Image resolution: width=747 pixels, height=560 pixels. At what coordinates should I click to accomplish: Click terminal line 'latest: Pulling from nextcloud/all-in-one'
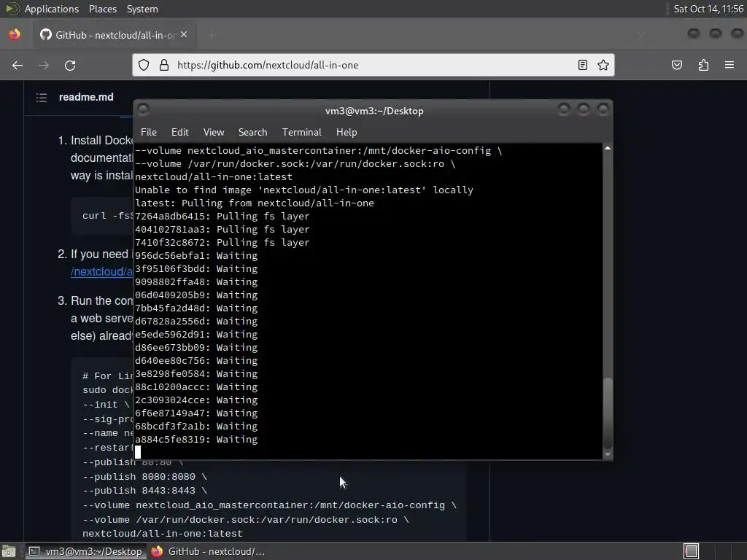tap(255, 203)
